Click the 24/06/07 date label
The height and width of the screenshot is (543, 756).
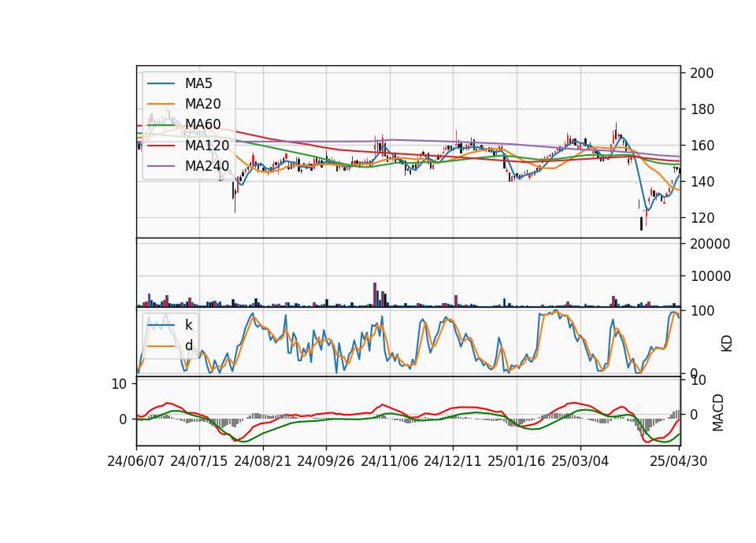point(136,462)
